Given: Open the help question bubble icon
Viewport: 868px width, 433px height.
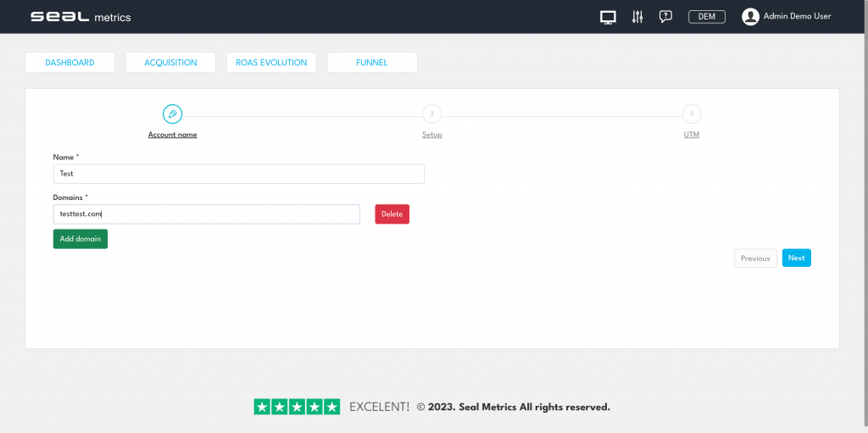Looking at the screenshot, I should (665, 17).
